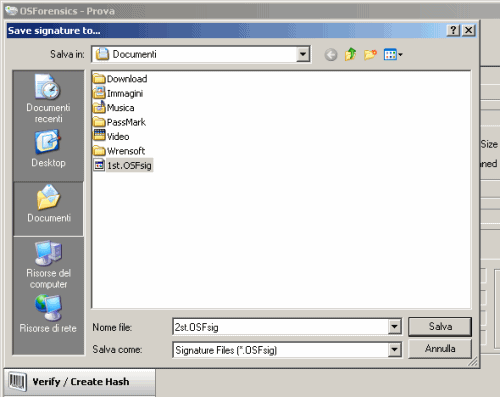This screenshot has width=500, height=397.
Task: Go to Desktop in places bar
Action: pyautogui.click(x=48, y=149)
